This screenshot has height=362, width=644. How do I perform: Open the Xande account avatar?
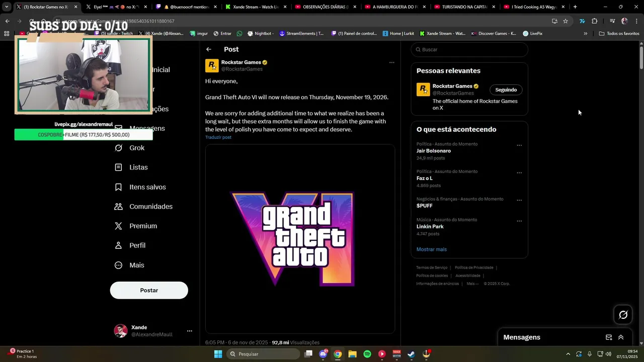click(x=121, y=331)
